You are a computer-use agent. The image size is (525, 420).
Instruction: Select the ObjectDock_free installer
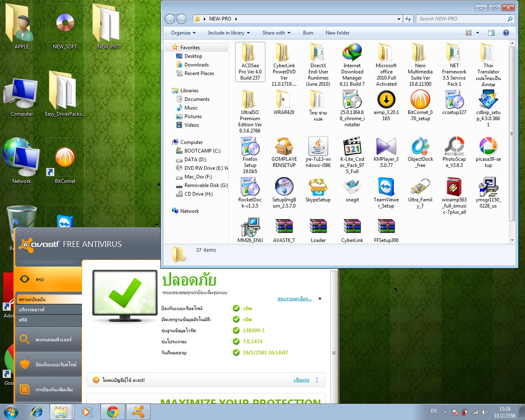tap(420, 152)
